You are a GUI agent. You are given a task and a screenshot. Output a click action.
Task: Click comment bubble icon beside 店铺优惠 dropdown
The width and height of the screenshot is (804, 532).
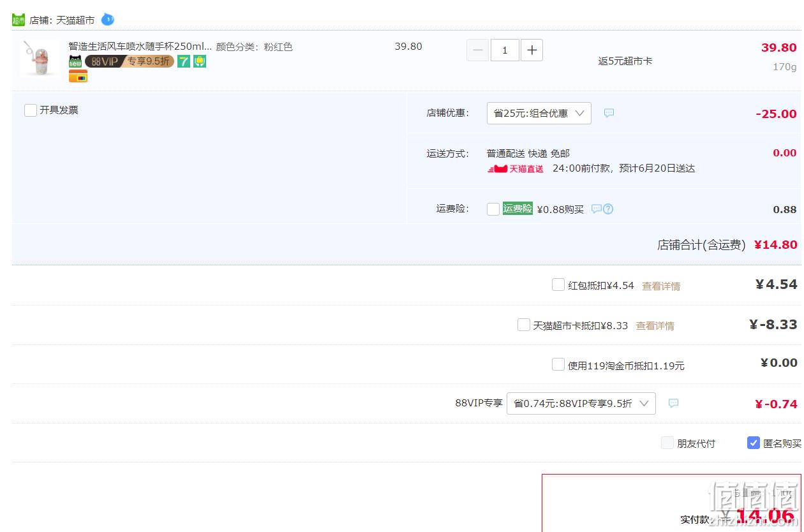pyautogui.click(x=609, y=113)
